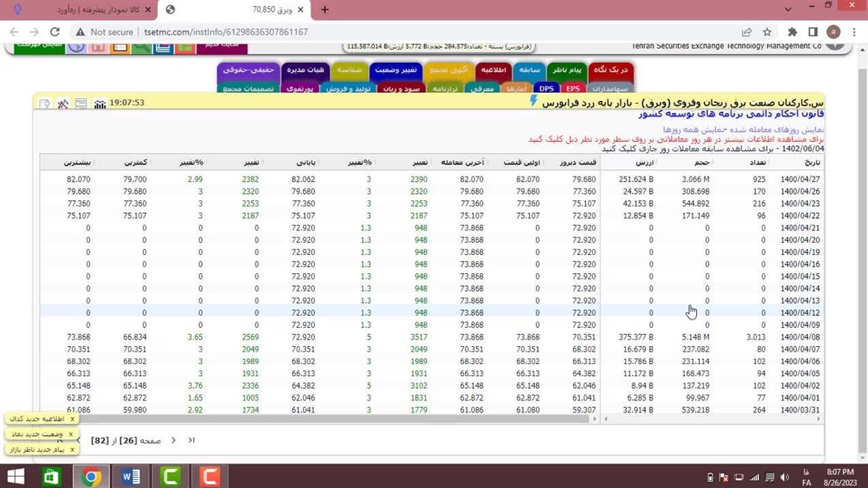Reload the page in Chrome

tap(55, 32)
